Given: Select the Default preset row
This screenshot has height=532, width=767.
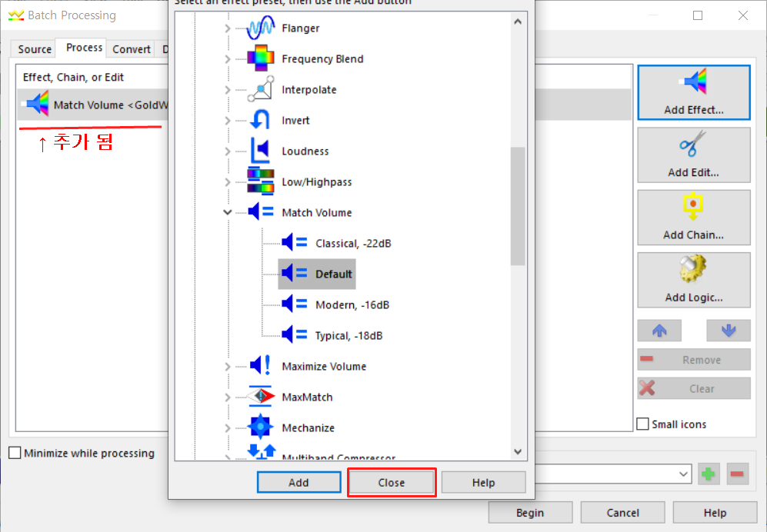Looking at the screenshot, I should coord(317,274).
